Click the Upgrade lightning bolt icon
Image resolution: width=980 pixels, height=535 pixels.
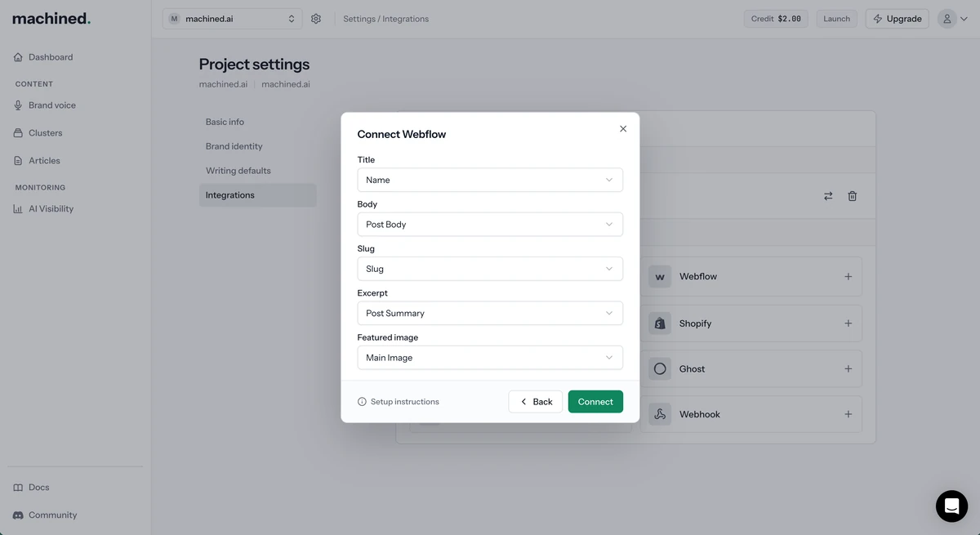pyautogui.click(x=878, y=19)
